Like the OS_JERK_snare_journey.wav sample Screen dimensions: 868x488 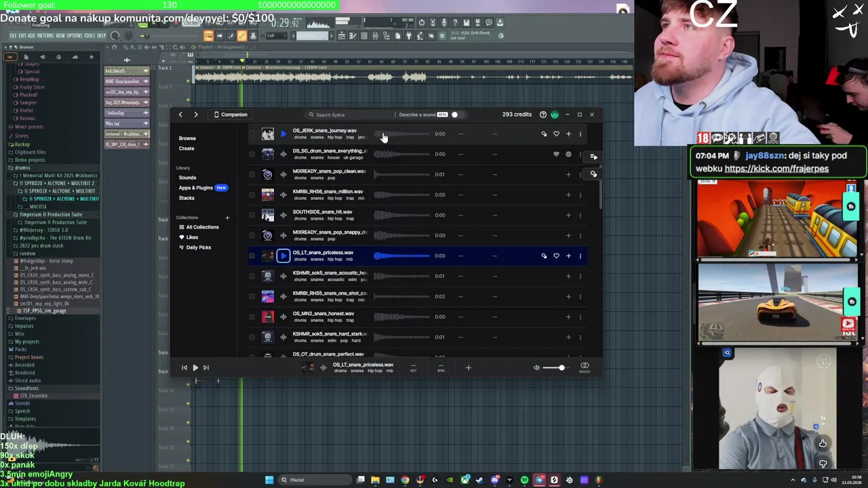click(556, 134)
